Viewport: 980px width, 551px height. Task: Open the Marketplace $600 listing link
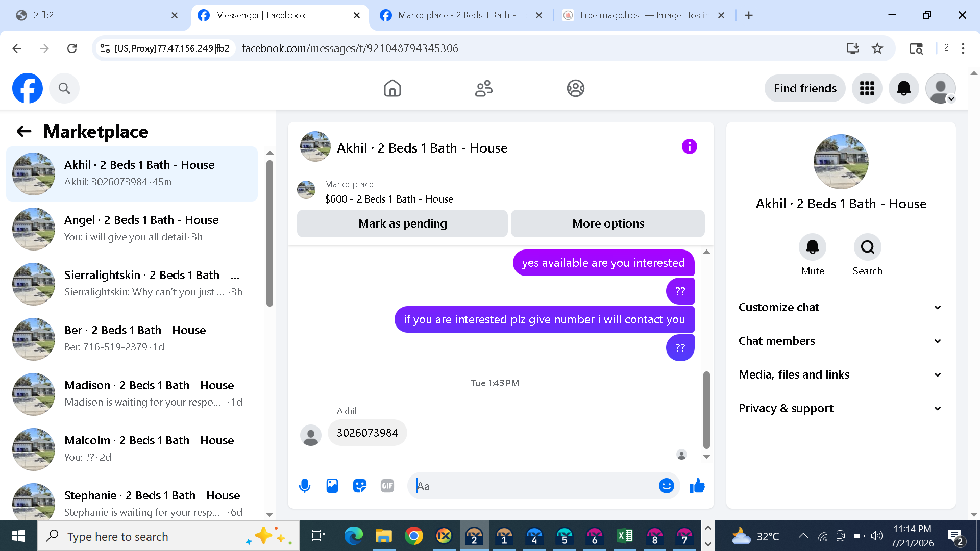pyautogui.click(x=389, y=199)
